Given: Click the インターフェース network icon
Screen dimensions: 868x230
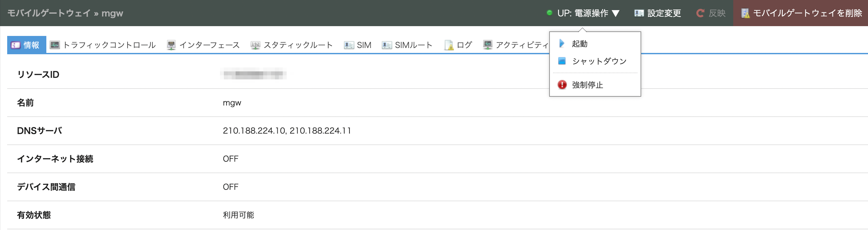Looking at the screenshot, I should (171, 45).
